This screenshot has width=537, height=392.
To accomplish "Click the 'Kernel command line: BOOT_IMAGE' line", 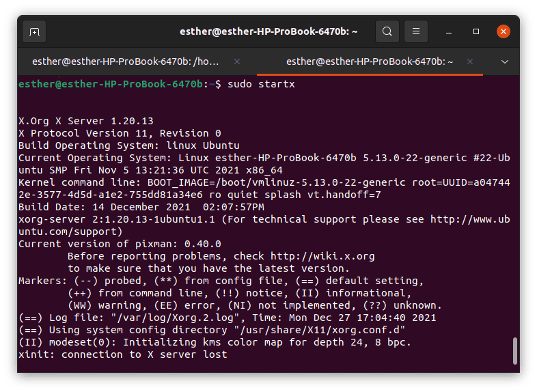I will tap(264, 182).
